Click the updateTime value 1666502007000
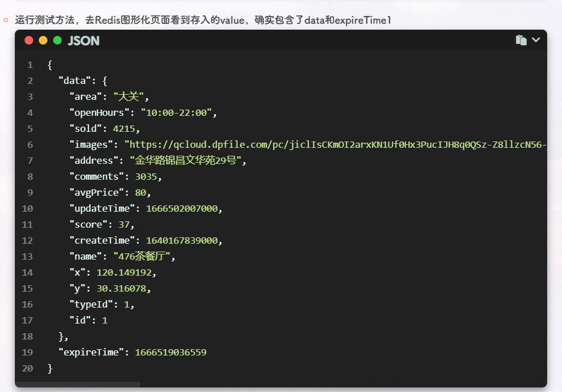The height and width of the screenshot is (392, 562). [x=182, y=208]
